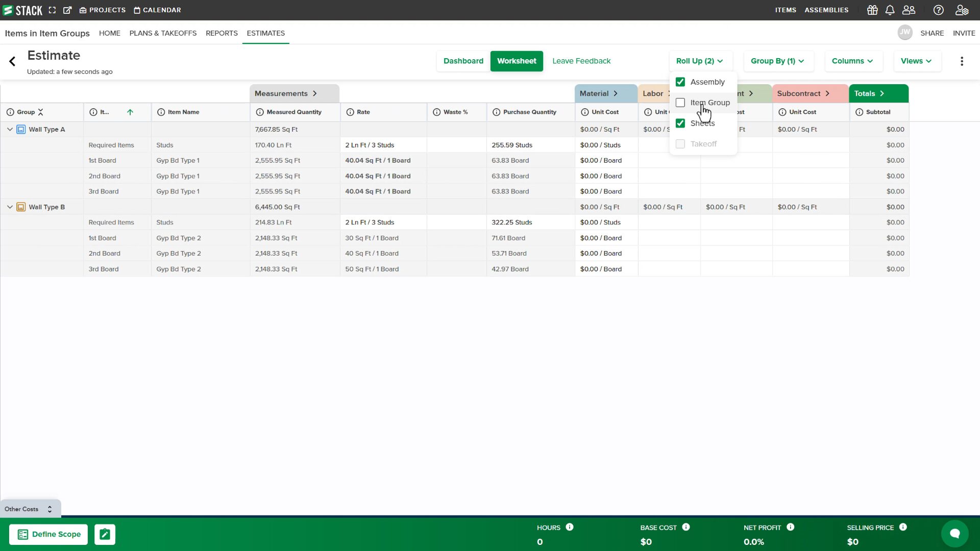This screenshot has width=980, height=551.
Task: Open the notifications bell icon
Action: coord(890,10)
